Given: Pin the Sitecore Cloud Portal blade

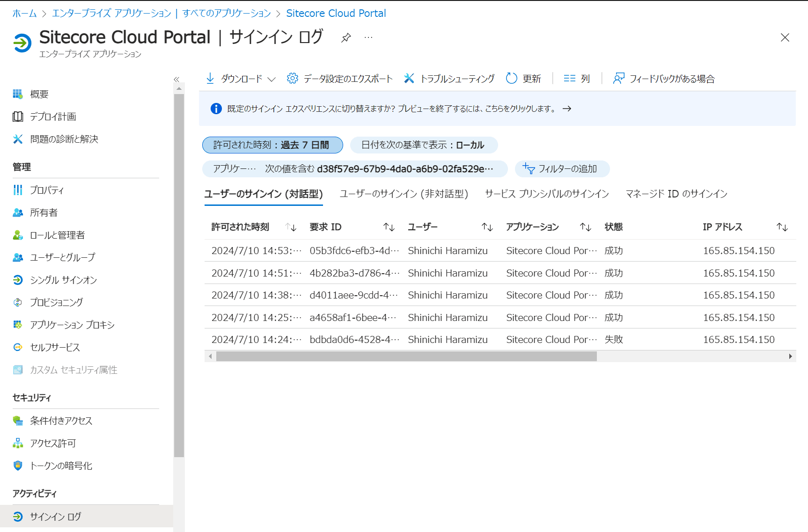Looking at the screenshot, I should pos(346,37).
